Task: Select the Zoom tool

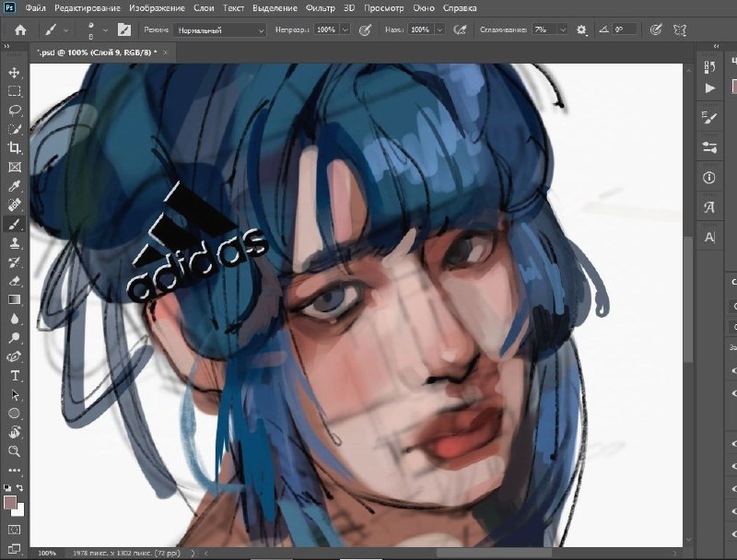Action: point(14,451)
